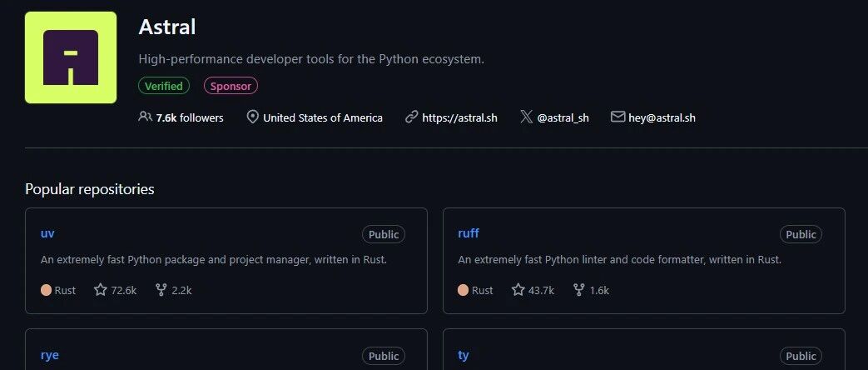Click the Verified badge

[164, 86]
